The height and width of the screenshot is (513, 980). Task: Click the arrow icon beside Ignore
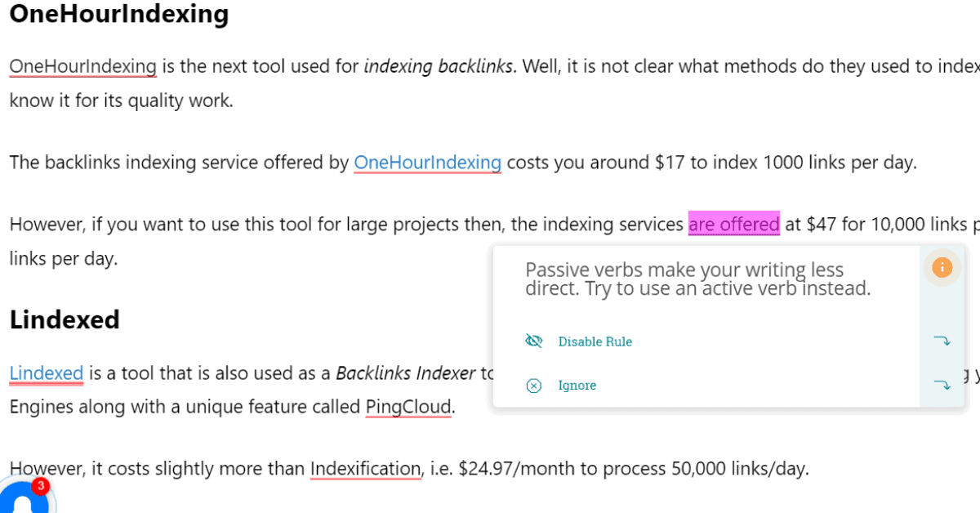[x=942, y=385]
